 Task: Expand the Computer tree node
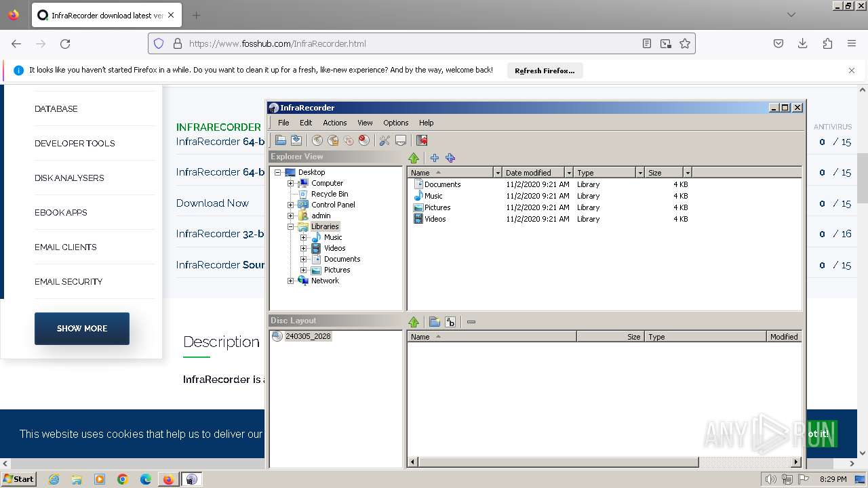290,183
